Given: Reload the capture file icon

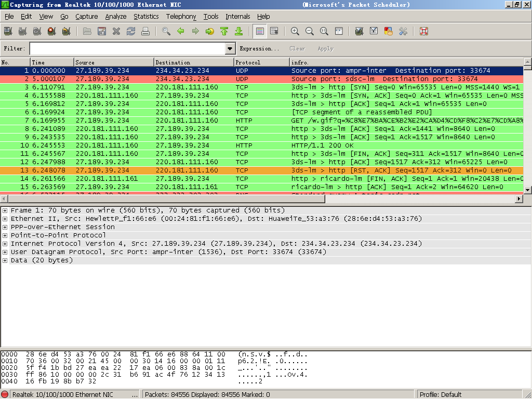Looking at the screenshot, I should coord(131,31).
